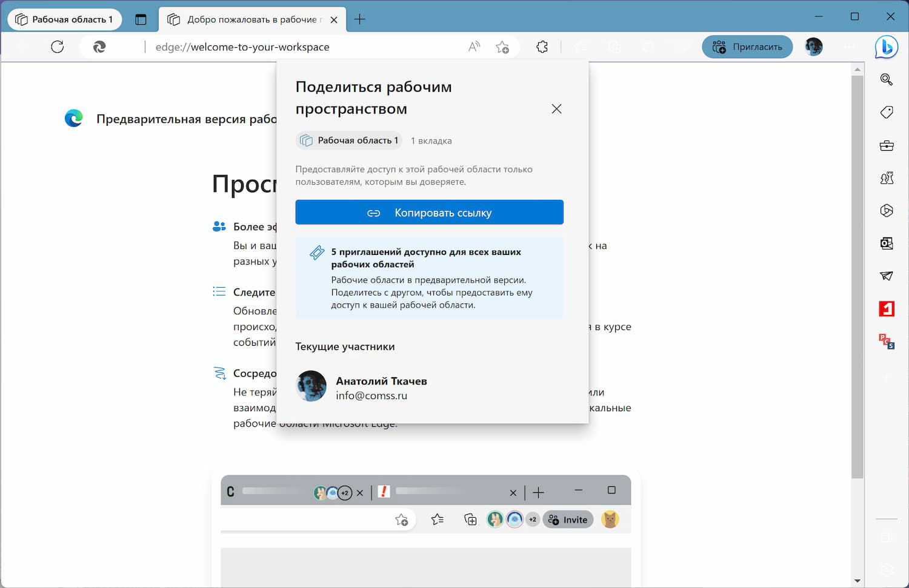Click the page scrollbar down arrow
This screenshot has height=588, width=909.
point(857,581)
